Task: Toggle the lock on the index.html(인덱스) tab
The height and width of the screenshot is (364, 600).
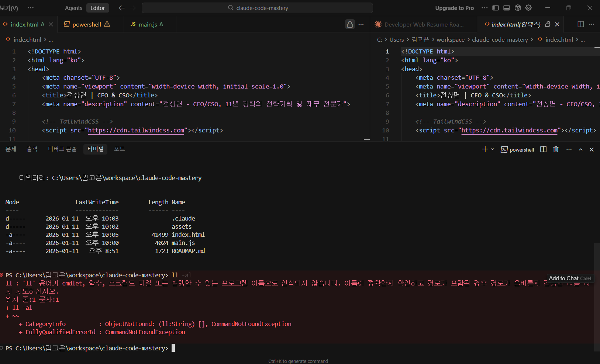Action: (x=548, y=24)
